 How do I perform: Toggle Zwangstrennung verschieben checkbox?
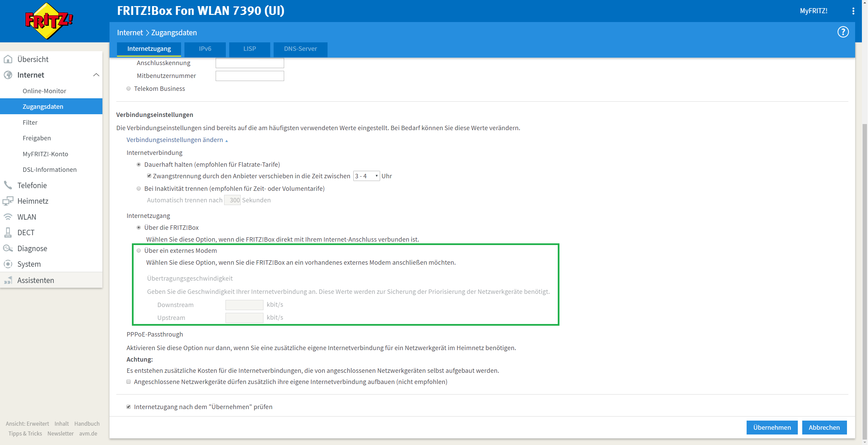click(x=149, y=176)
